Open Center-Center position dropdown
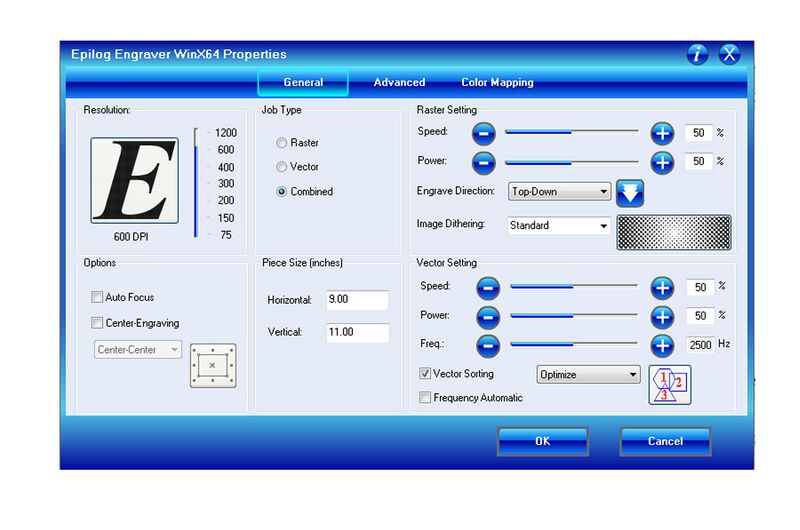The width and height of the screenshot is (800, 530). pos(138,349)
